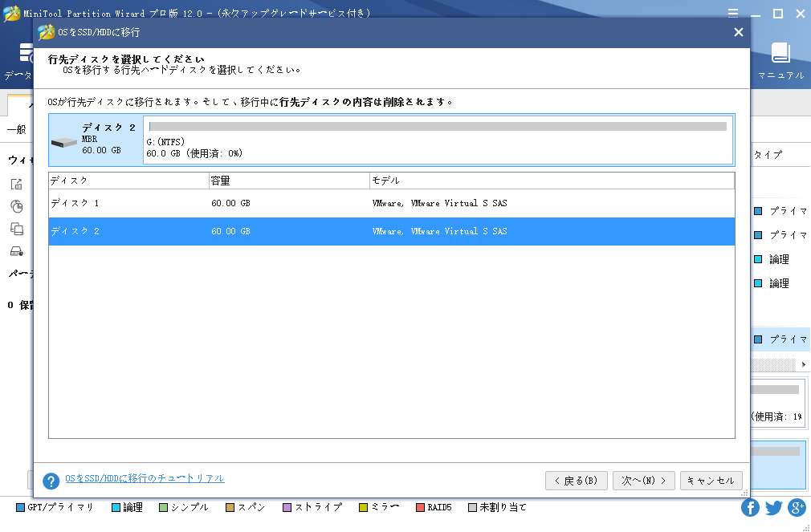Viewport: 811px width, 532px height.
Task: Open the Twitter share icon
Action: pos(774,508)
